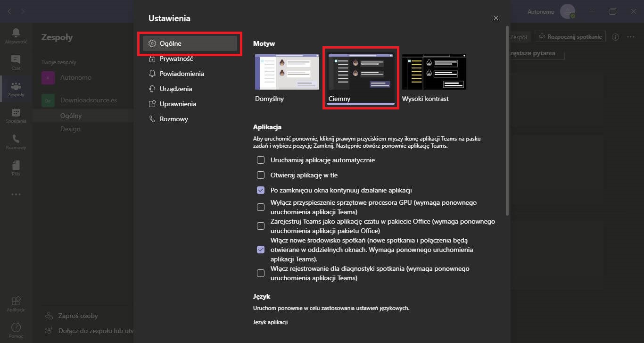The height and width of the screenshot is (343, 644).
Task: Open the Autonomo team row
Action: [84, 77]
